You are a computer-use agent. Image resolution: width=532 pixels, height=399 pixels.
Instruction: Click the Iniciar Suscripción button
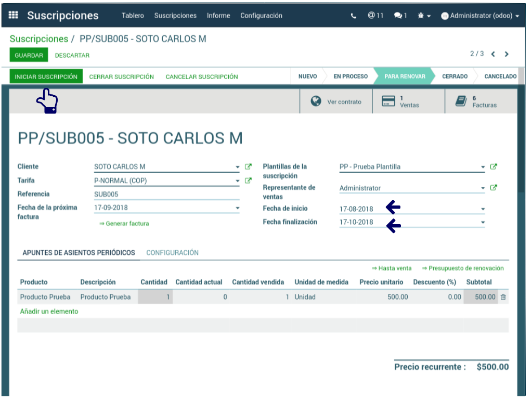pyautogui.click(x=46, y=76)
